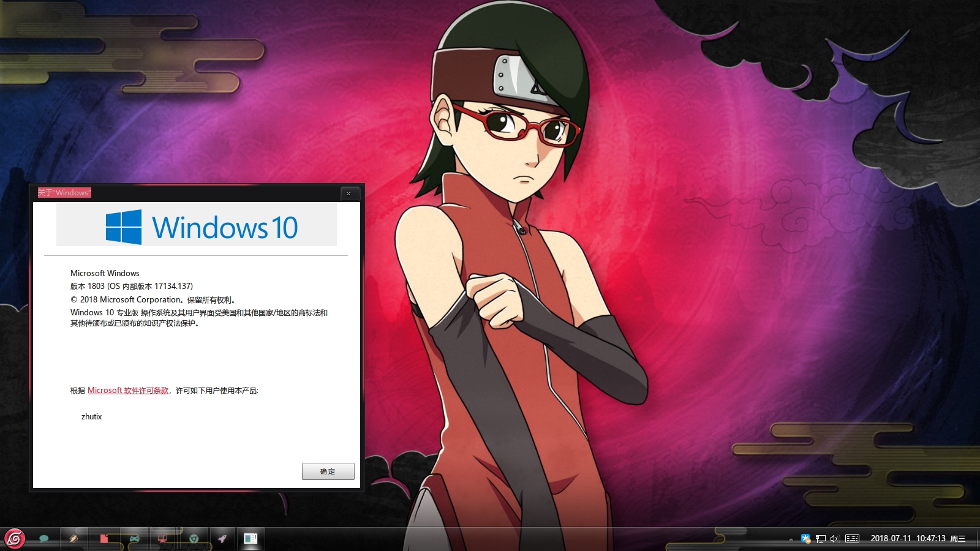Image resolution: width=980 pixels, height=551 pixels.
Task: Open the Microsoft 软件许可条款 link
Action: (128, 391)
